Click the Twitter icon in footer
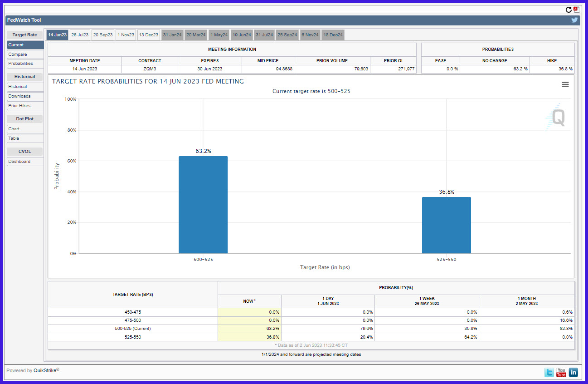 click(549, 373)
